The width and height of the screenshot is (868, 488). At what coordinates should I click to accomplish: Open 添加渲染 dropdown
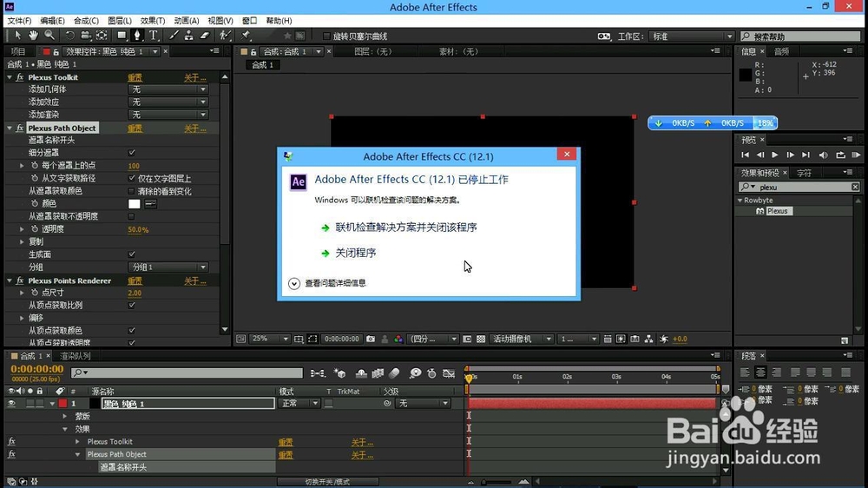point(168,115)
